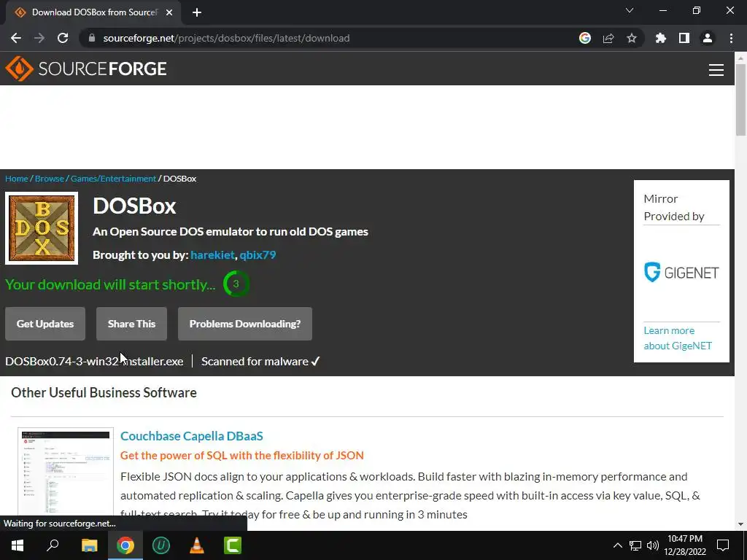Open the Camtasia taskbar icon
This screenshot has height=560, width=747.
click(x=233, y=545)
